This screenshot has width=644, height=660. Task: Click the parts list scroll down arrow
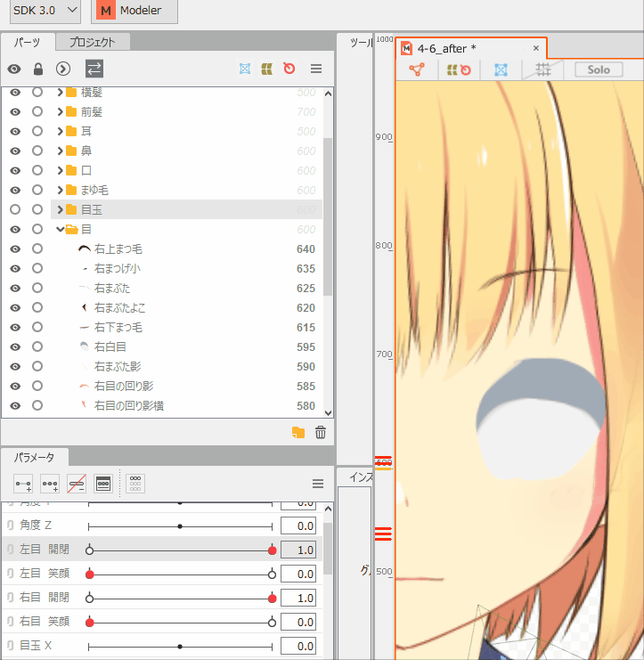pyautogui.click(x=329, y=413)
